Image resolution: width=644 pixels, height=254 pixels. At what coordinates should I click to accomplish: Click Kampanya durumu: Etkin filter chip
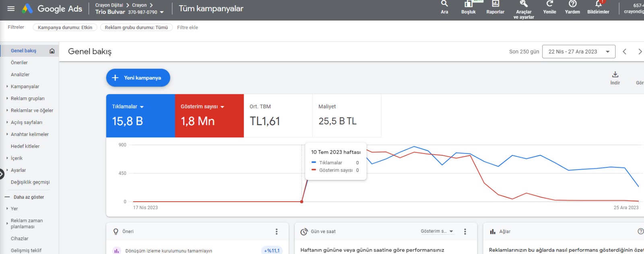[x=65, y=27]
